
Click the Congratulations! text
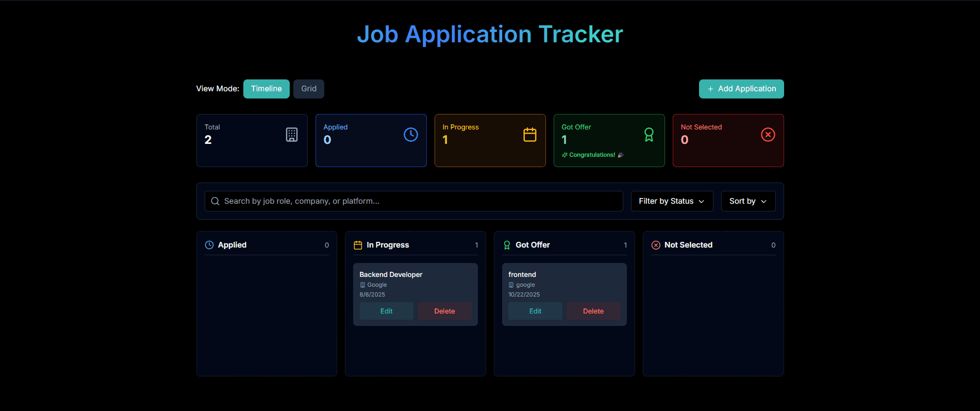pyautogui.click(x=592, y=155)
